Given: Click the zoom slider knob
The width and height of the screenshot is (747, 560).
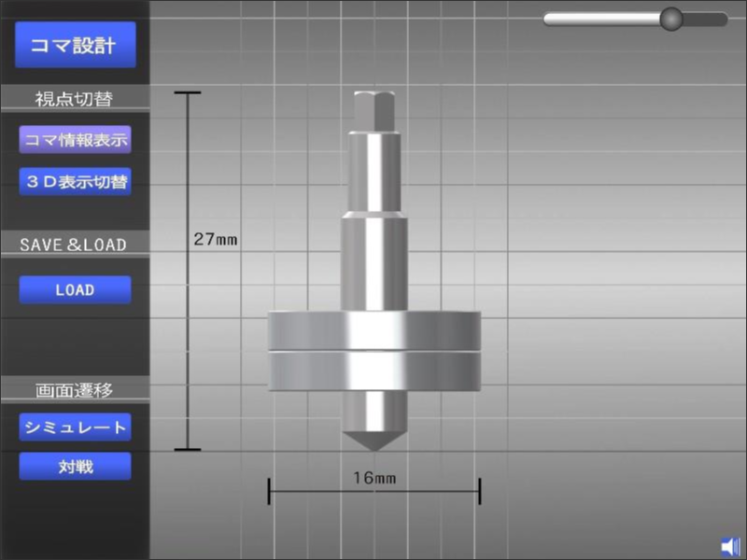Looking at the screenshot, I should point(671,19).
